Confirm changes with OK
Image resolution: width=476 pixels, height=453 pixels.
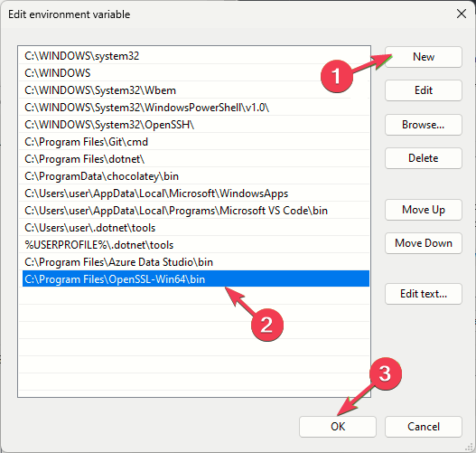338,427
